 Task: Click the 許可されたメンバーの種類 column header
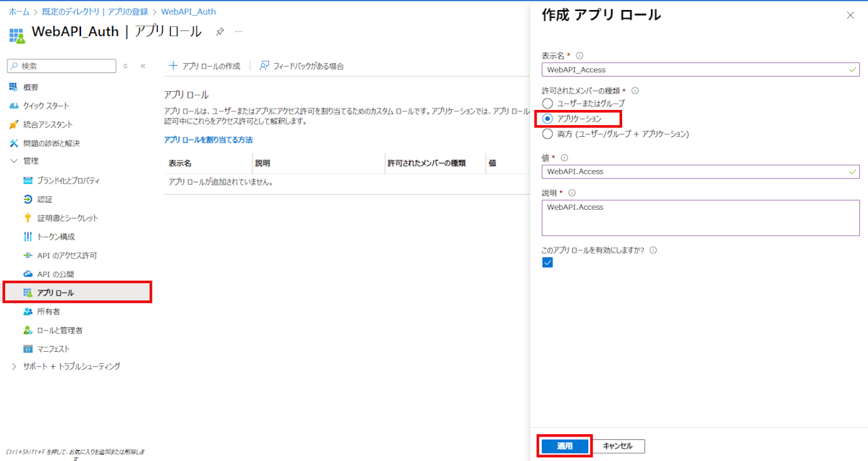click(x=427, y=164)
